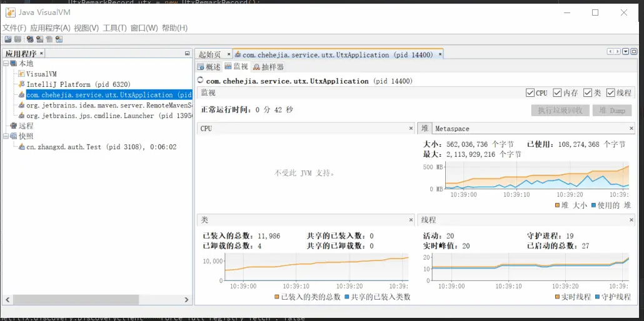Click the computer icon beside 本地
Viewport: 644px width, 321px height.
14,64
